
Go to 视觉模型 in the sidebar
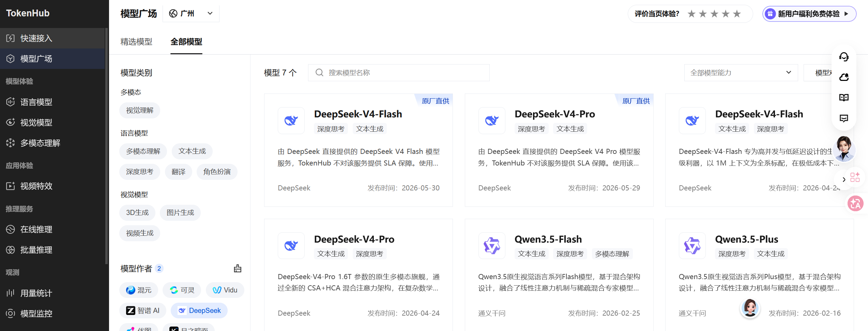pos(52,123)
